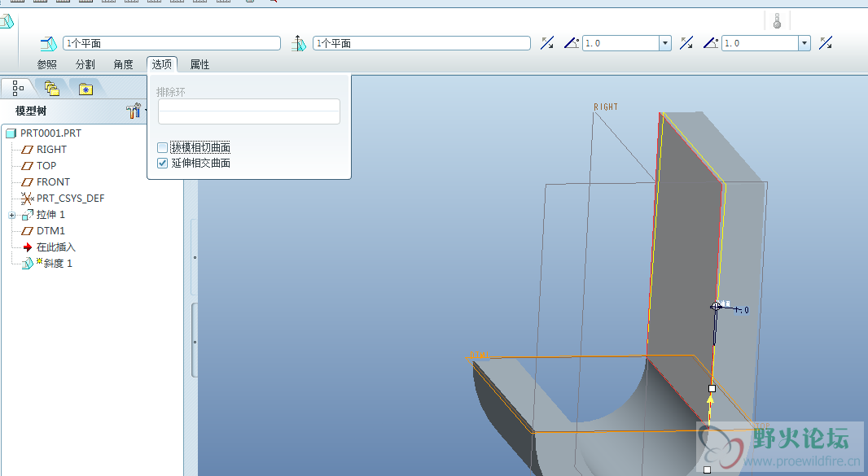Open the folder browser tab icon
Screen dimensions: 868x476
click(51, 88)
